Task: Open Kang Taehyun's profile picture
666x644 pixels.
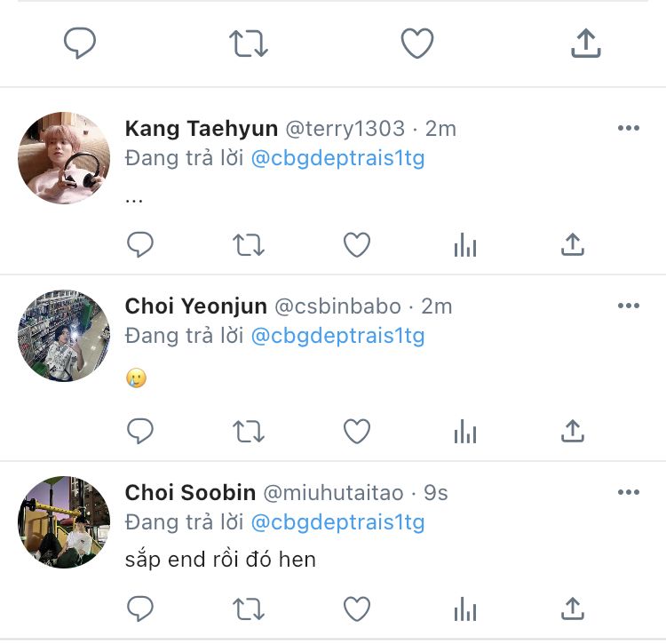Action: click(64, 158)
